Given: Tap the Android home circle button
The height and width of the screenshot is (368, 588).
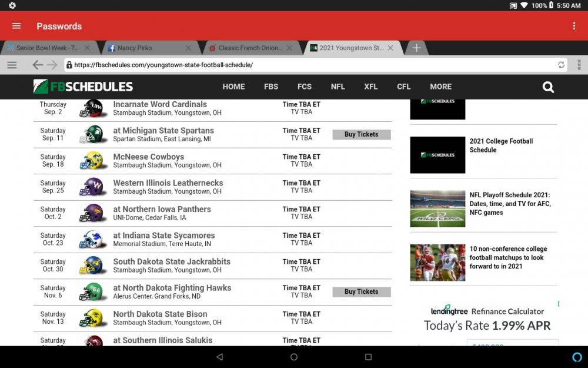Looking at the screenshot, I should click(294, 357).
